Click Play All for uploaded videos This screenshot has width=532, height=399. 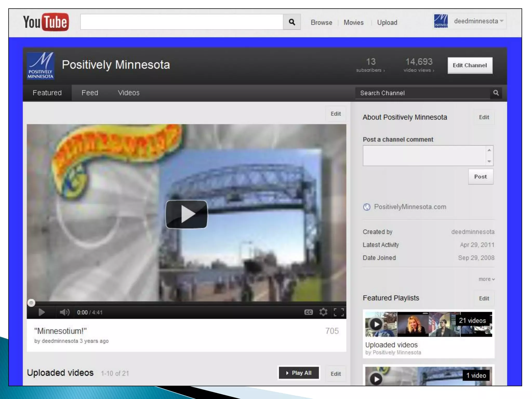pos(299,373)
